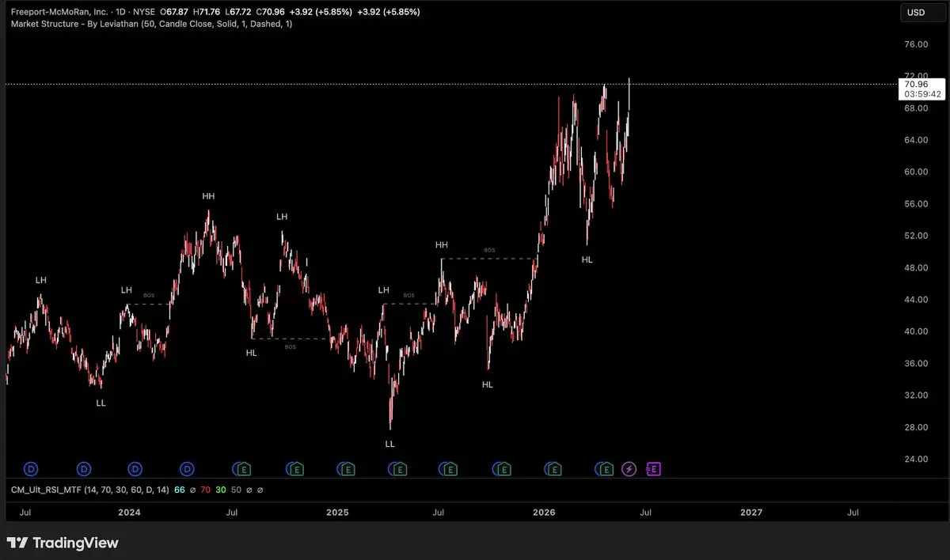The width and height of the screenshot is (950, 560).
Task: Click the 2025 label on time axis
Action: click(x=337, y=513)
